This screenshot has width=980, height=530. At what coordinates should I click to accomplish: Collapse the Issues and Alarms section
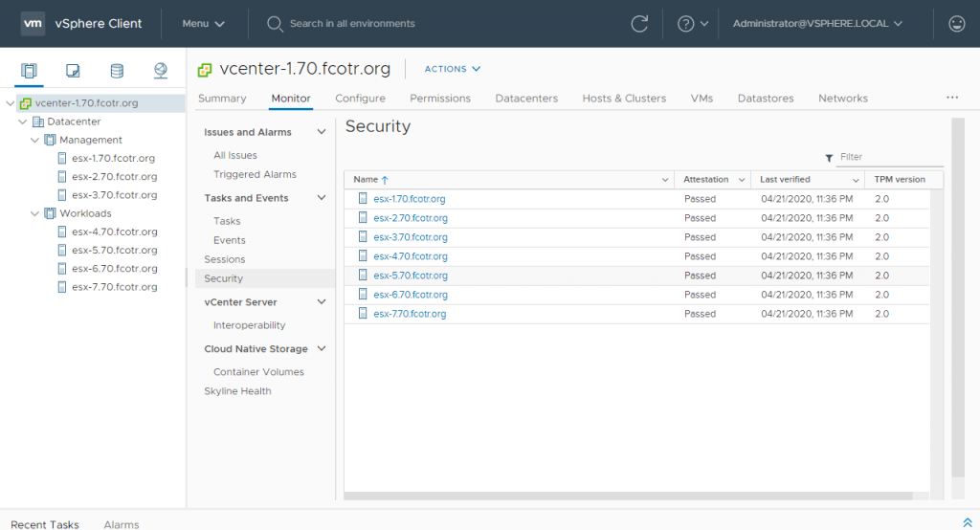point(322,132)
